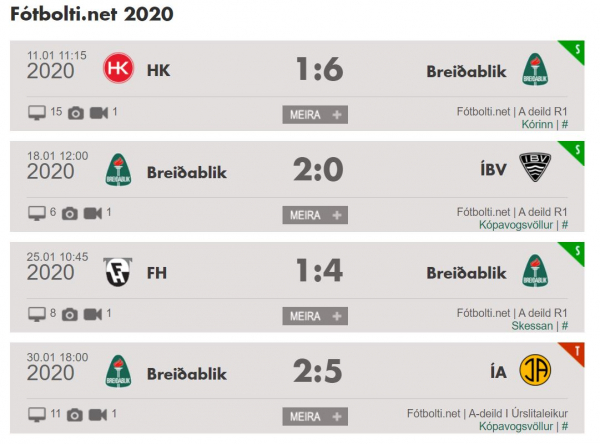
Task: Open the camera photos icon in HK match
Action: [x=76, y=113]
